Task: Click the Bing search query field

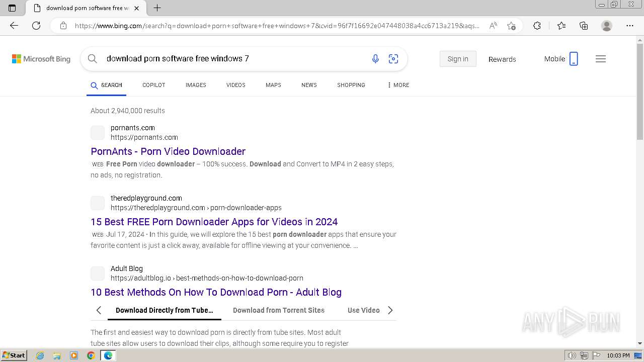Action: (x=234, y=59)
